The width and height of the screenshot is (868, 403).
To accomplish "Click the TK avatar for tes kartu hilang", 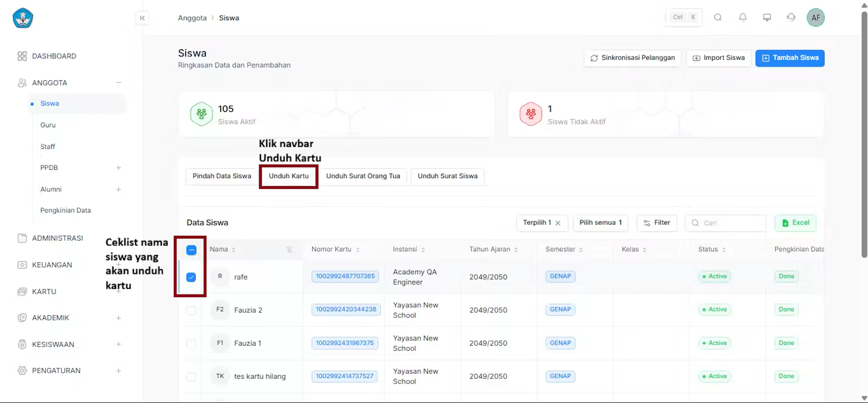I will 220,376.
